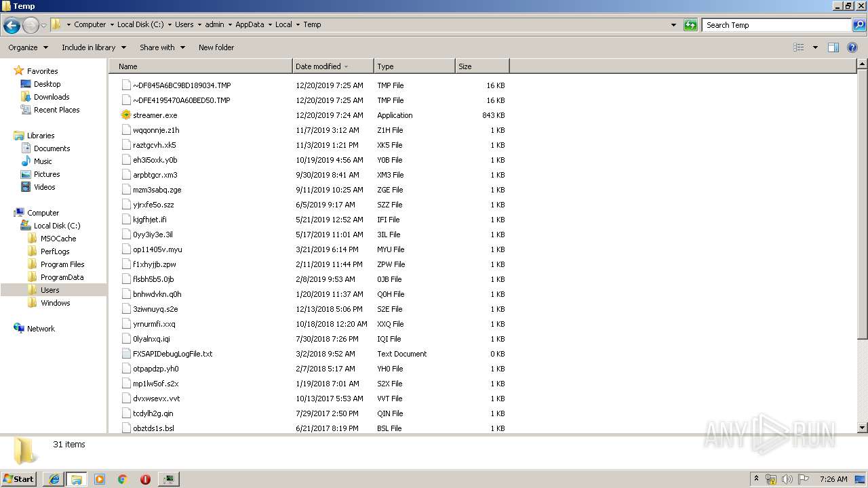
Task: Click the volume speaker tray icon
Action: coord(787,479)
